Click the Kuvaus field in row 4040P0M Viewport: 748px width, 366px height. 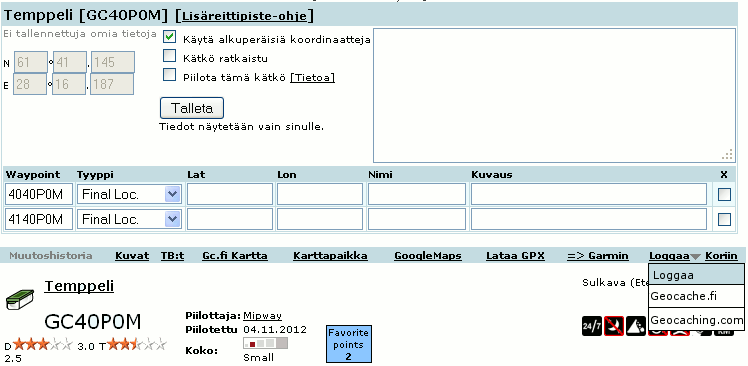coord(589,194)
